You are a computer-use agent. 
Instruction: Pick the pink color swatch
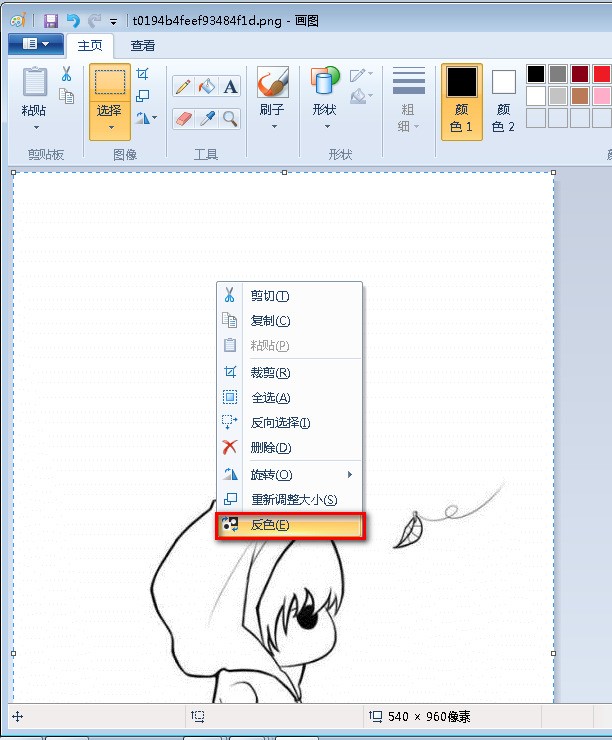[602, 96]
